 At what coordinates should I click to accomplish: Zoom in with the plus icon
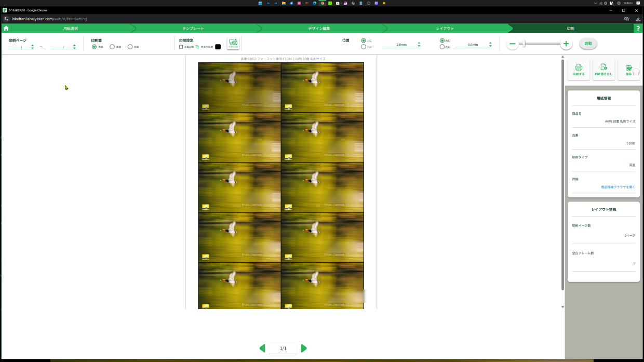point(566,44)
